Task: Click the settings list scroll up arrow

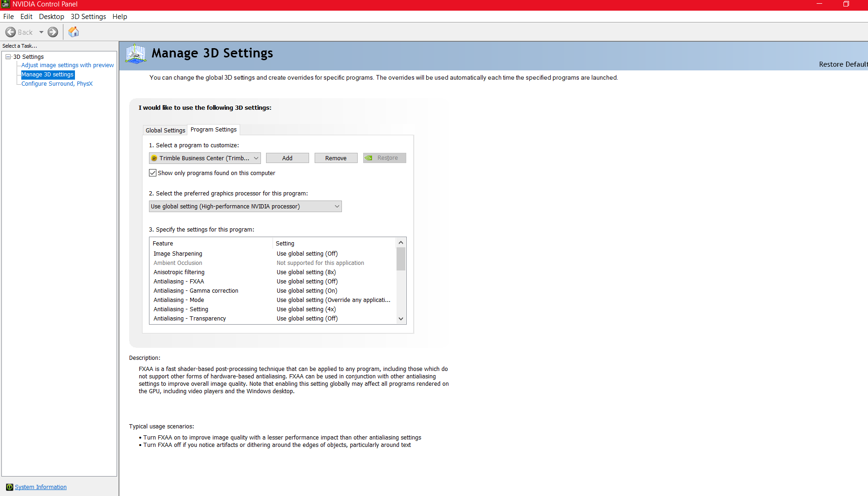Action: (401, 243)
